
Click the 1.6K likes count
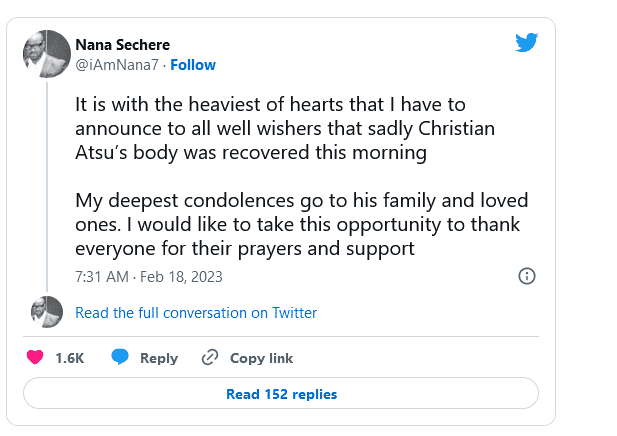tap(69, 358)
